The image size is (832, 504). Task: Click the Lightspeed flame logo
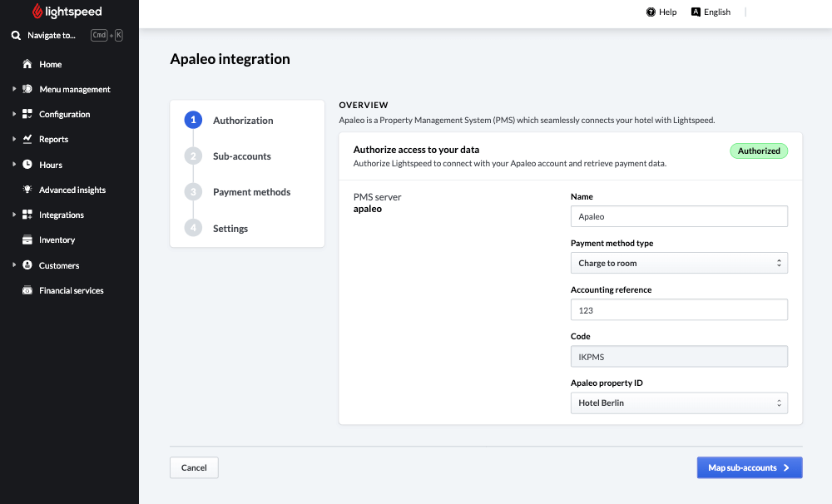pos(37,11)
